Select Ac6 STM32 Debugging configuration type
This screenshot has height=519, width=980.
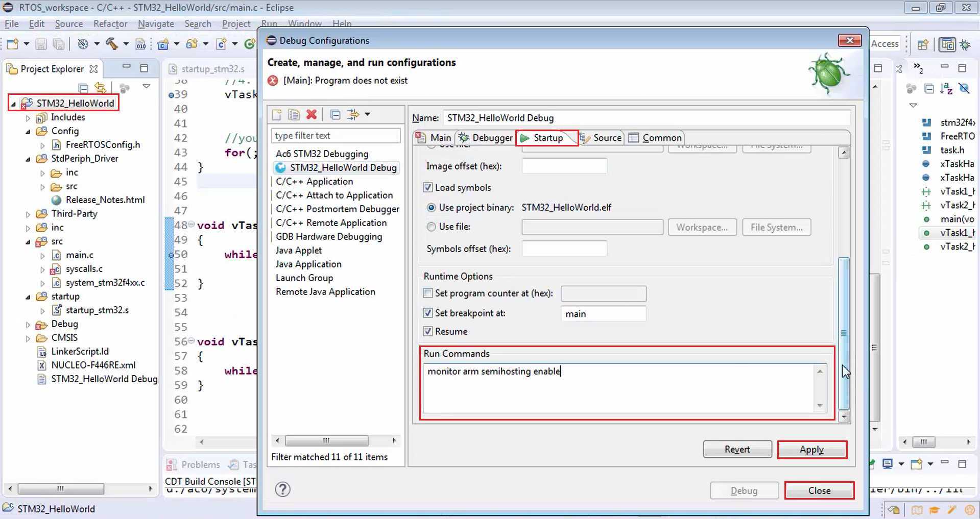[322, 154]
